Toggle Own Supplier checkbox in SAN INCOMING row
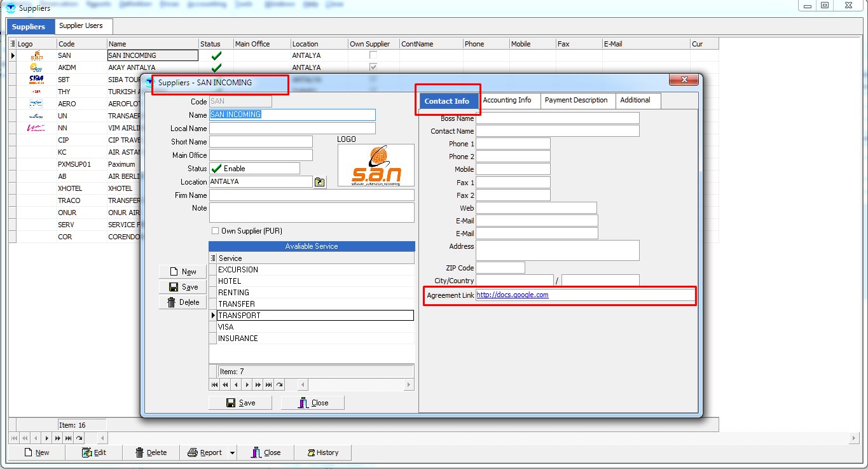This screenshot has height=469, width=868. [x=373, y=55]
